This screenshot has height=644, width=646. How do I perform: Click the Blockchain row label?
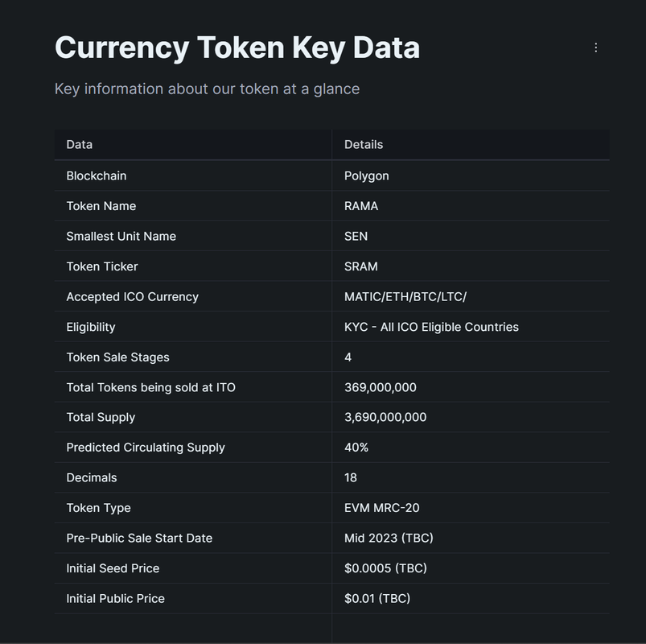pos(97,176)
